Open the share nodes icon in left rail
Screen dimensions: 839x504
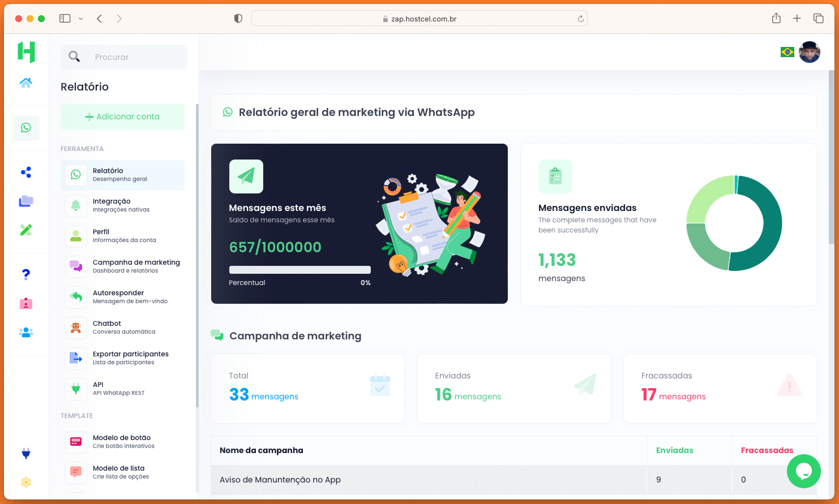point(26,172)
